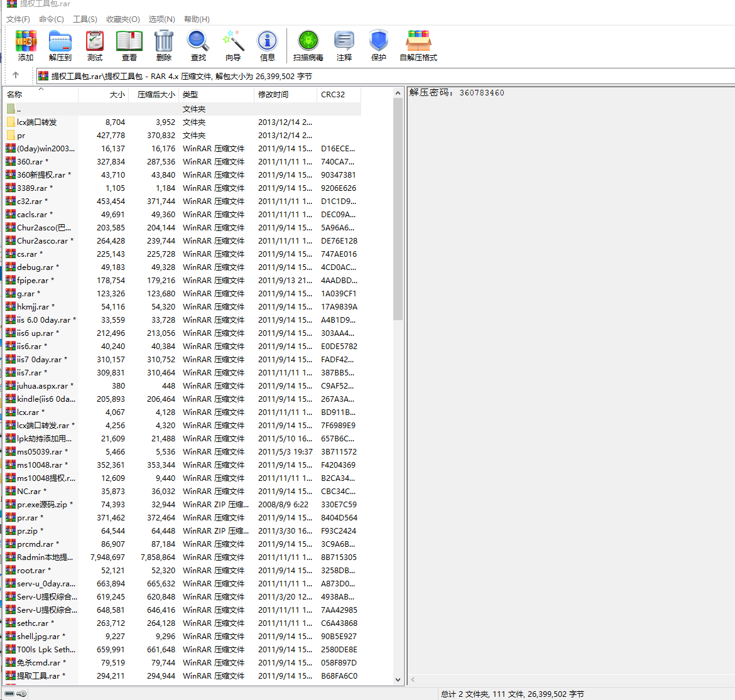Click the file list scroll down arrow
The width and height of the screenshot is (735, 700).
(398, 679)
